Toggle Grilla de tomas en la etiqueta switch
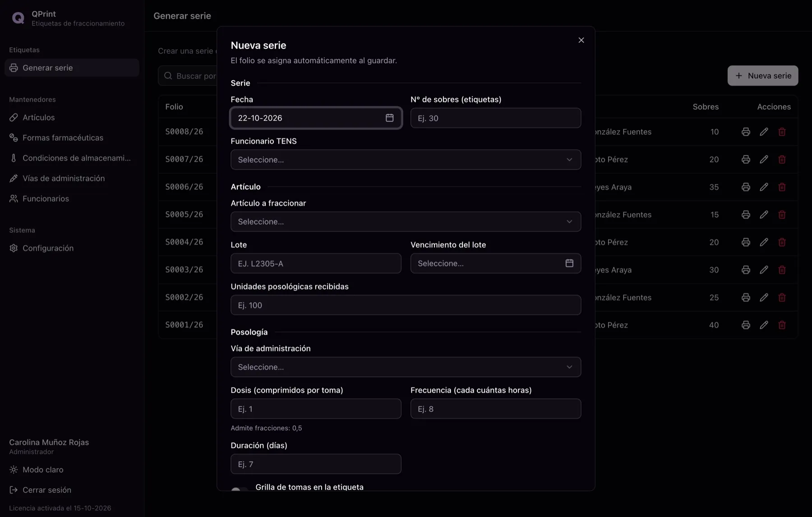This screenshot has height=517, width=812. (x=240, y=489)
